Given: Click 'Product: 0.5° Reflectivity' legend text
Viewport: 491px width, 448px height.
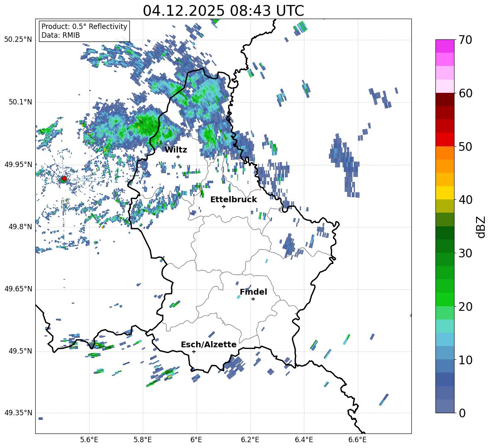Looking at the screenshot, I should click(84, 26).
